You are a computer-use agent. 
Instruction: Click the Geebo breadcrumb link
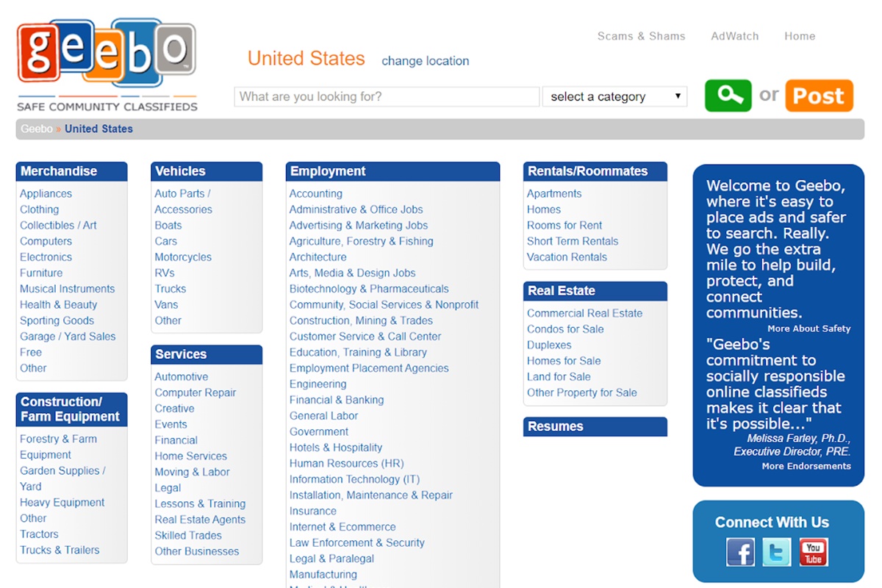pyautogui.click(x=36, y=129)
